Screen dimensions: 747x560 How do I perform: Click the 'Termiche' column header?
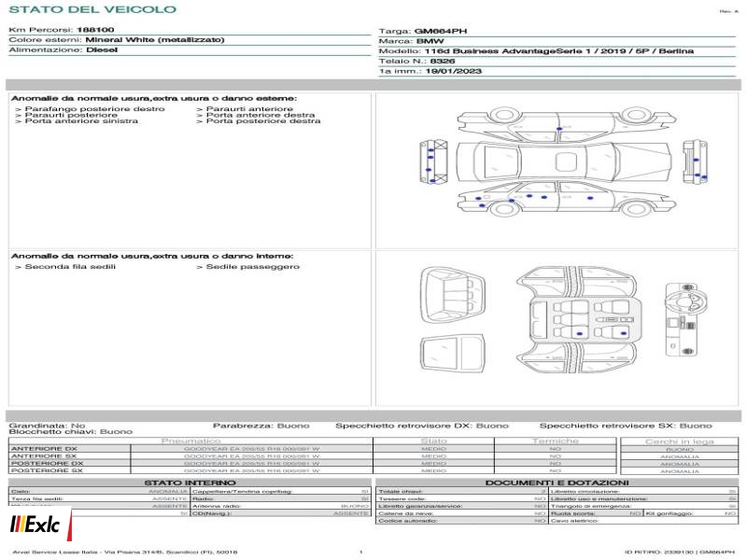556,441
